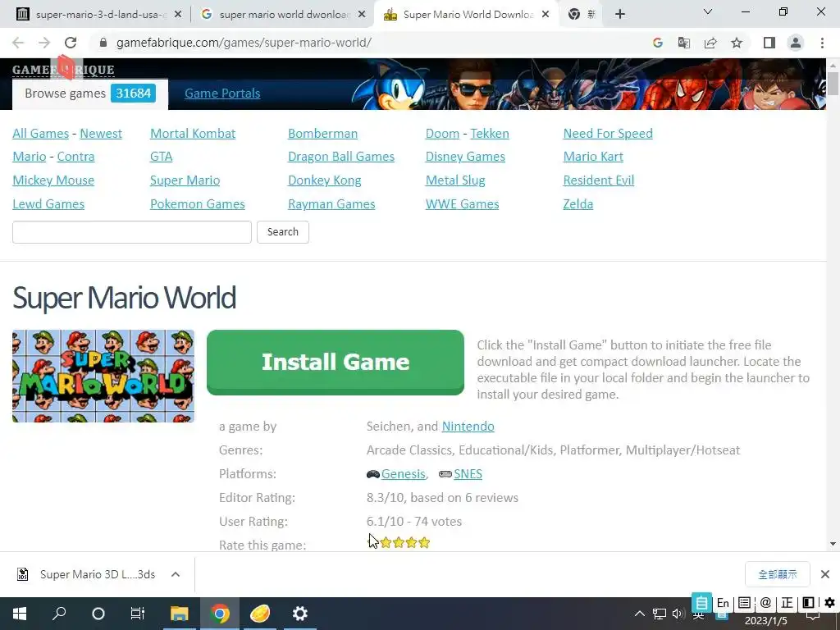This screenshot has height=630, width=840.
Task: Click the IME list icon
Action: [744, 603]
